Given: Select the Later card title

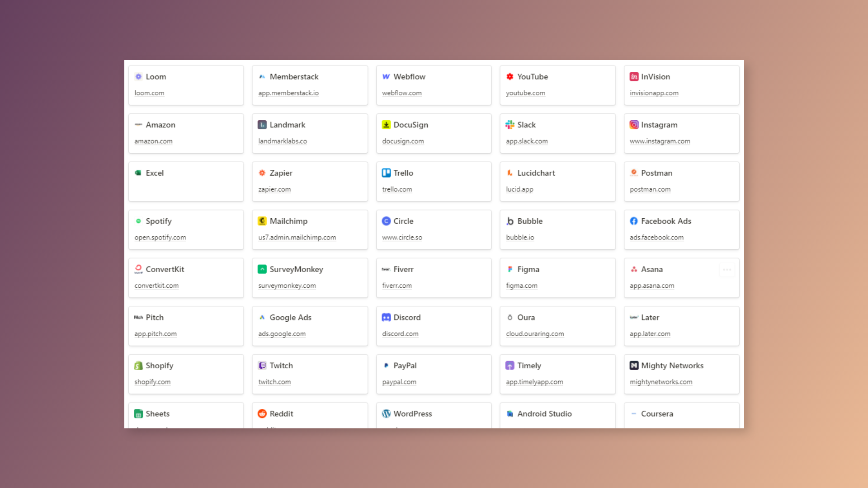Looking at the screenshot, I should (x=650, y=318).
